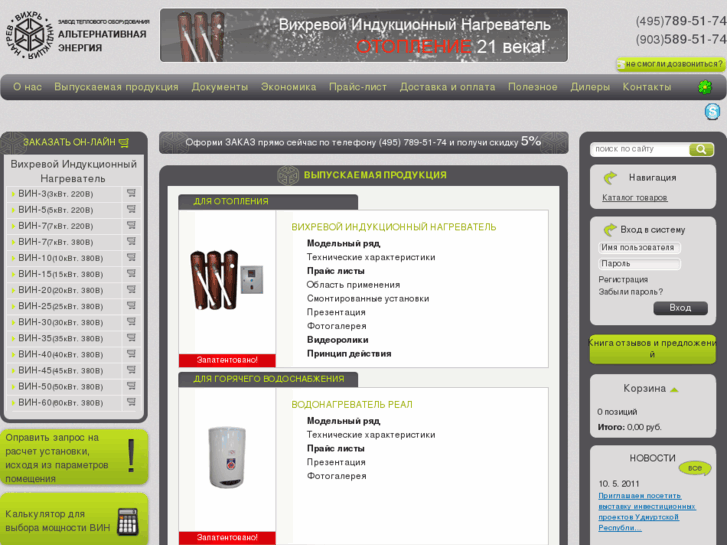727x545 pixels.
Task: Open the Дилеры menu item
Action: pyautogui.click(x=590, y=87)
